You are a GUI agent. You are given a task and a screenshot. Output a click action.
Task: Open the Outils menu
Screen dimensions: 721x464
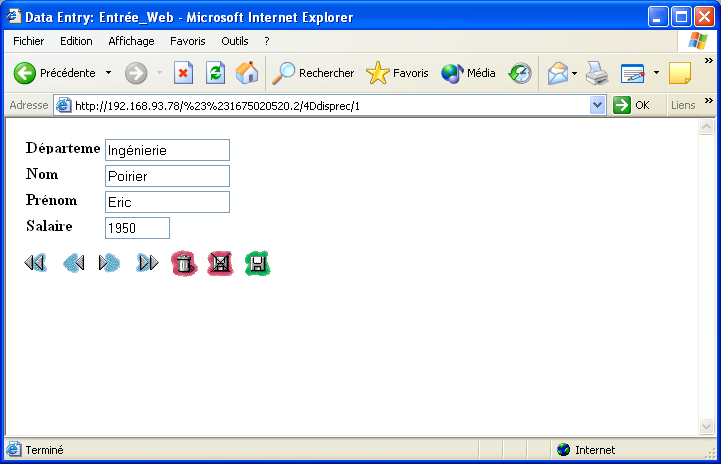coord(235,41)
